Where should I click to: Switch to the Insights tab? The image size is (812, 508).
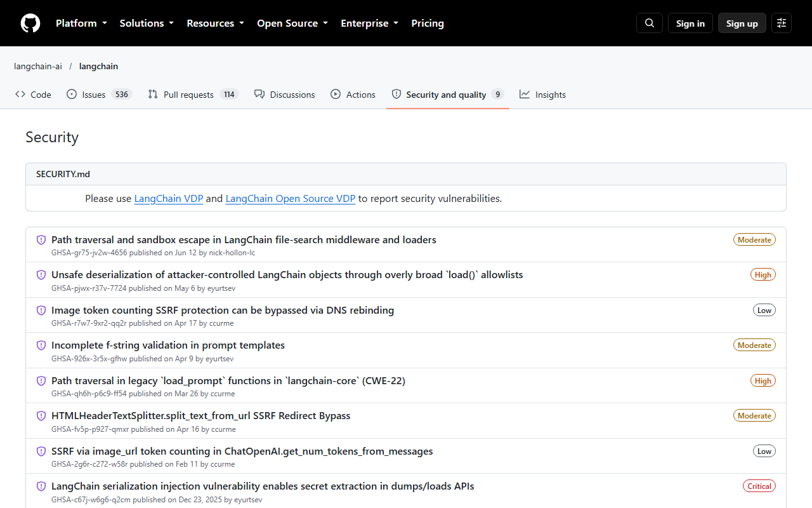tap(542, 95)
